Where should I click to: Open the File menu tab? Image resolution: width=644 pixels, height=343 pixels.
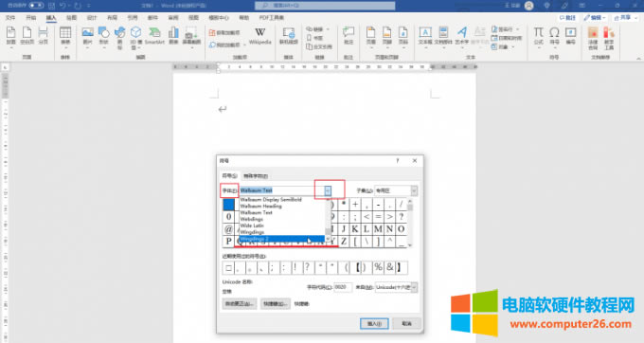pos(10,18)
